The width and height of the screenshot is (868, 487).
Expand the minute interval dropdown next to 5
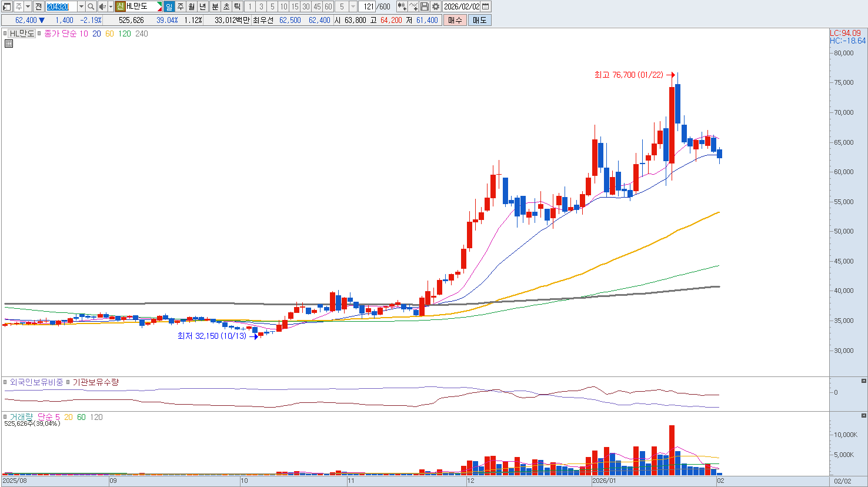click(x=353, y=6)
